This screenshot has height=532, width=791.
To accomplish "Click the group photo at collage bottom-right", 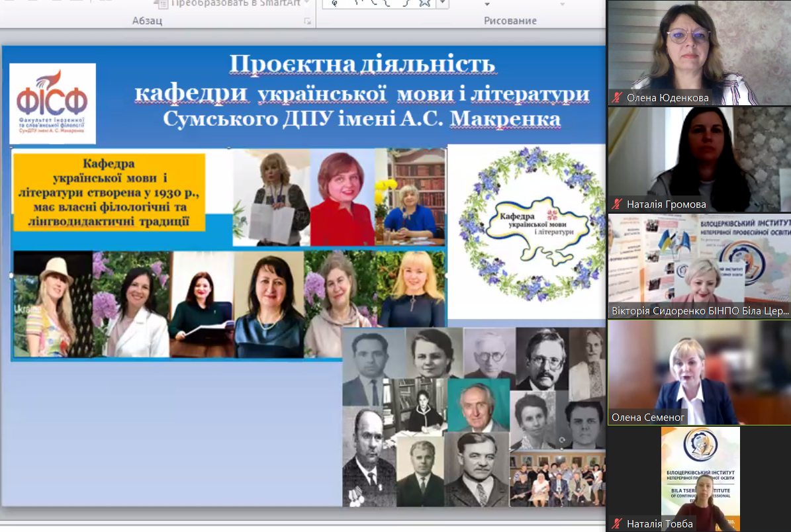I will [557, 480].
